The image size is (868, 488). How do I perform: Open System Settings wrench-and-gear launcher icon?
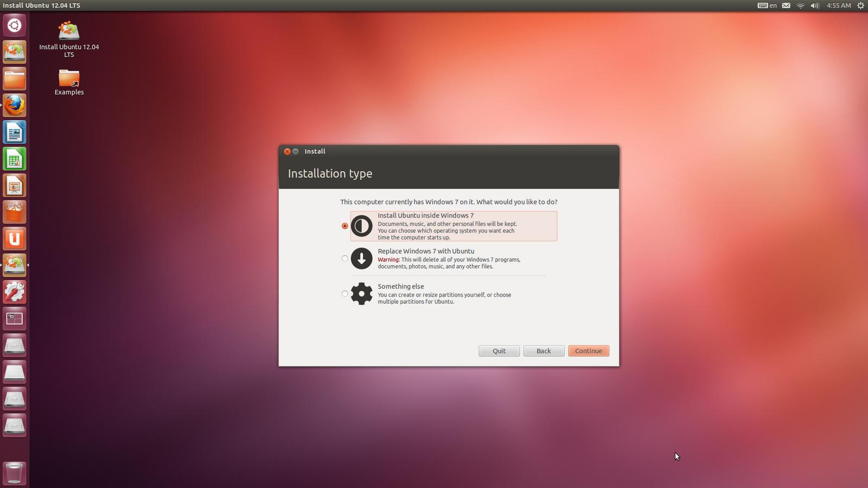point(15,292)
